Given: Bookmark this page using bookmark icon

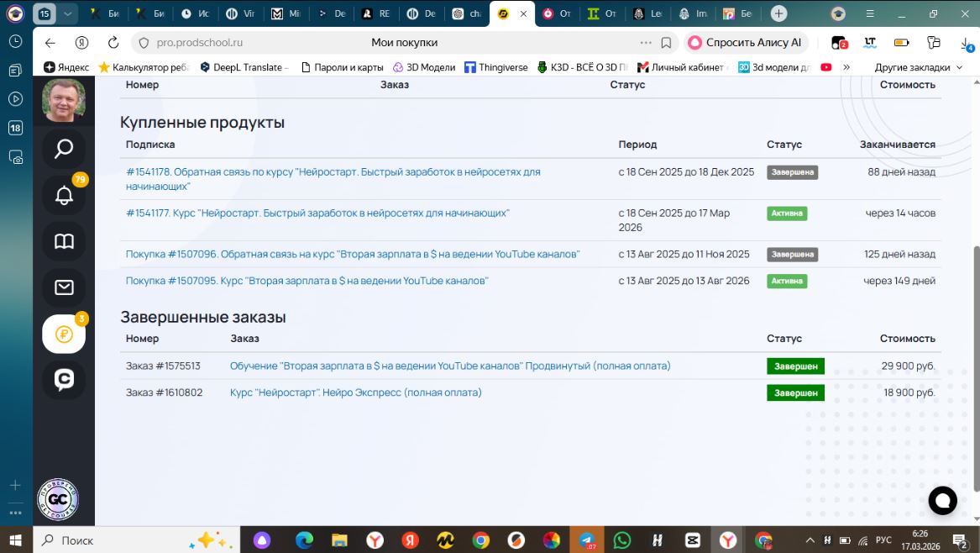Looking at the screenshot, I should coord(666,43).
